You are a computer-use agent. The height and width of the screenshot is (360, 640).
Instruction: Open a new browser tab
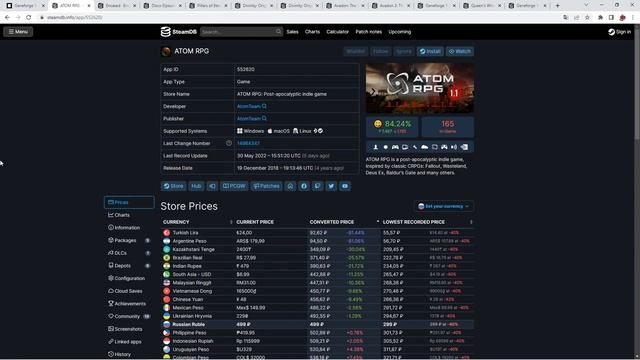point(558,5)
